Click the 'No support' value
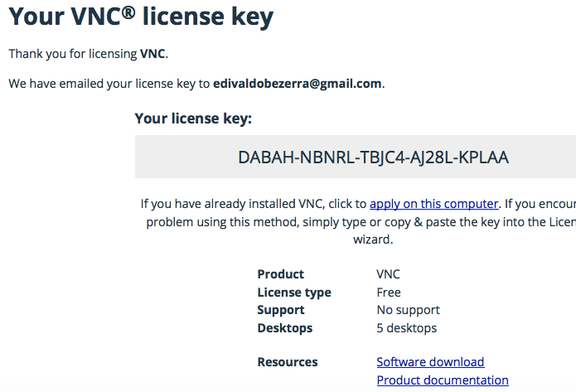576x392 pixels. pyautogui.click(x=408, y=310)
